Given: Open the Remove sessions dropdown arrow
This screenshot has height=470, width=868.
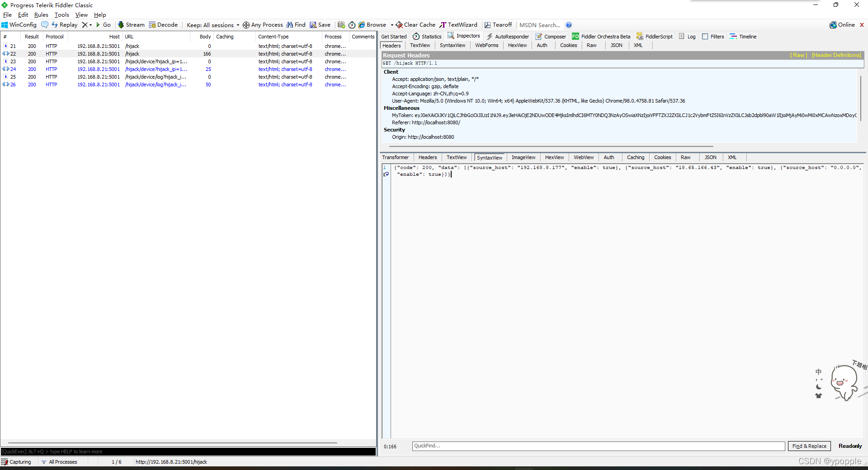Looking at the screenshot, I should [x=90, y=25].
